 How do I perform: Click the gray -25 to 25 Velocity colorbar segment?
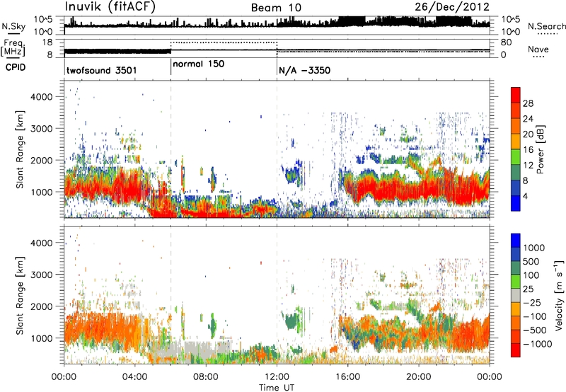click(x=516, y=296)
